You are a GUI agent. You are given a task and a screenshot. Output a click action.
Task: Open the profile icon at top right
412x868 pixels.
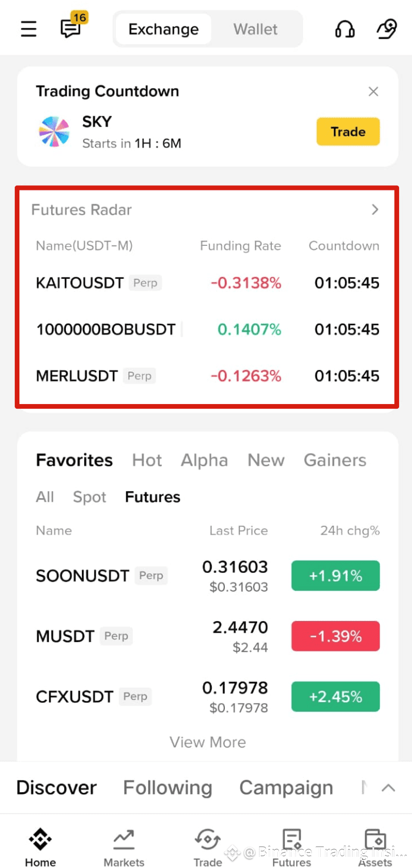[x=386, y=29]
